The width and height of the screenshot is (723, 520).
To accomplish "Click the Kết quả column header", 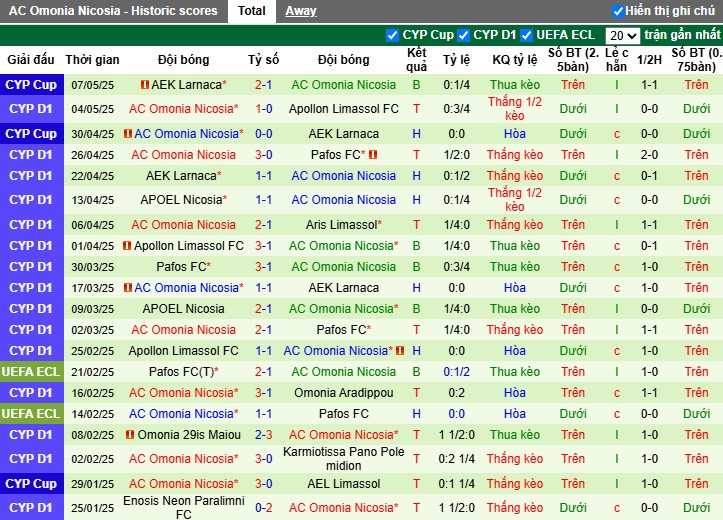I will click(416, 60).
